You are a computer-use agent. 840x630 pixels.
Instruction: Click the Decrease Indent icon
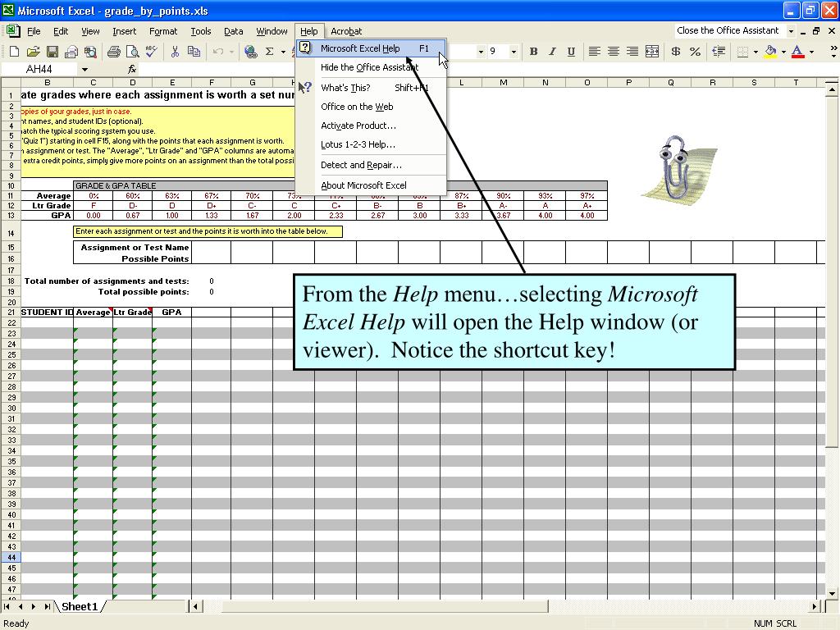[x=719, y=52]
